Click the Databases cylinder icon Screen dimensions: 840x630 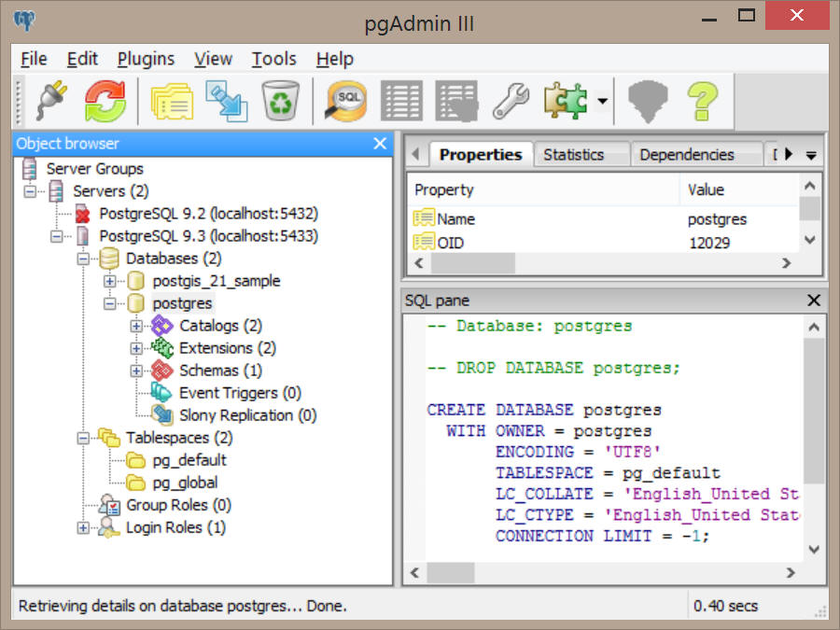pyautogui.click(x=109, y=259)
